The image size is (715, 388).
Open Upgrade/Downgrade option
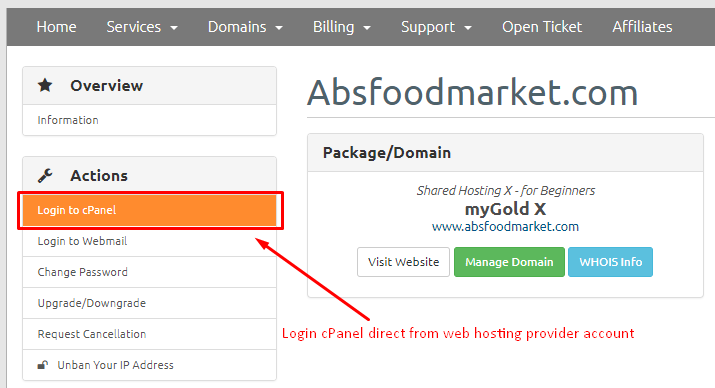[150, 303]
